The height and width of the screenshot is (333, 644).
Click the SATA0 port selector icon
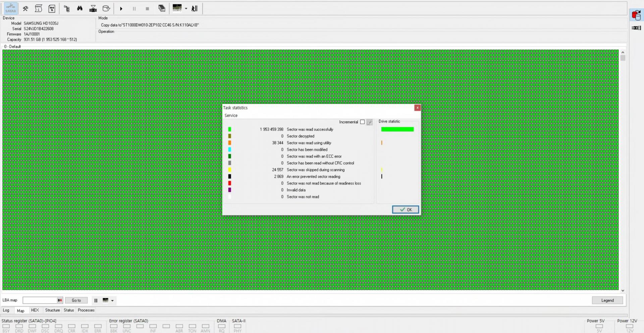[10, 8]
